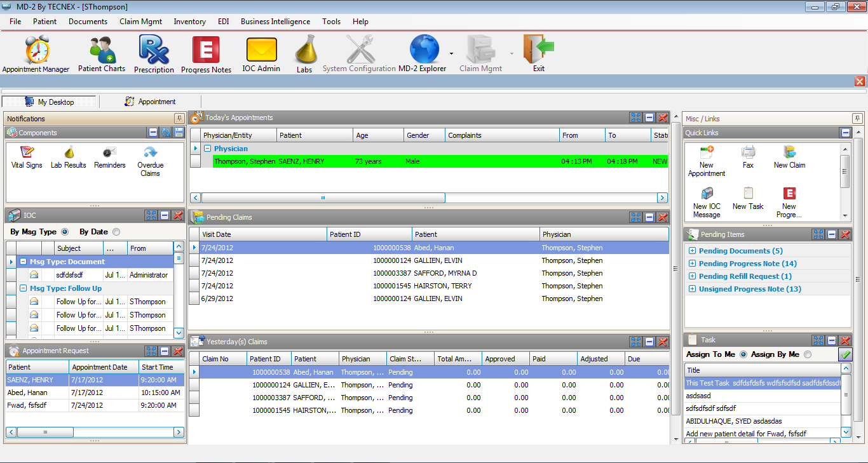This screenshot has height=463, width=868.
Task: Close the IOC panel
Action: pos(179,215)
